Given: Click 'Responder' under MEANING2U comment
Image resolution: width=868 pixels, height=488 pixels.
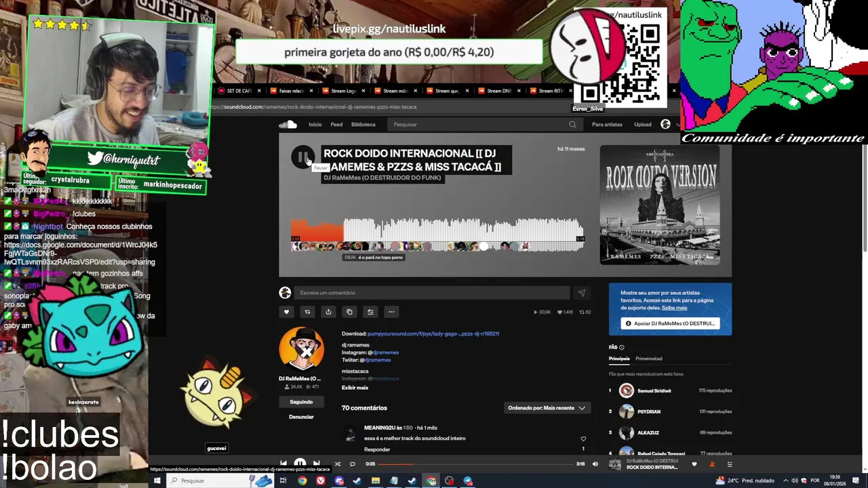Looking at the screenshot, I should pos(377,449).
